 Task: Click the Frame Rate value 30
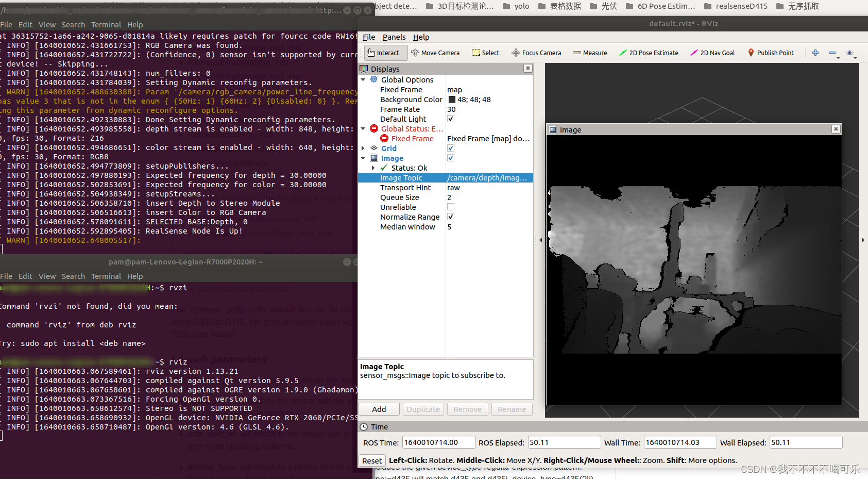(451, 109)
